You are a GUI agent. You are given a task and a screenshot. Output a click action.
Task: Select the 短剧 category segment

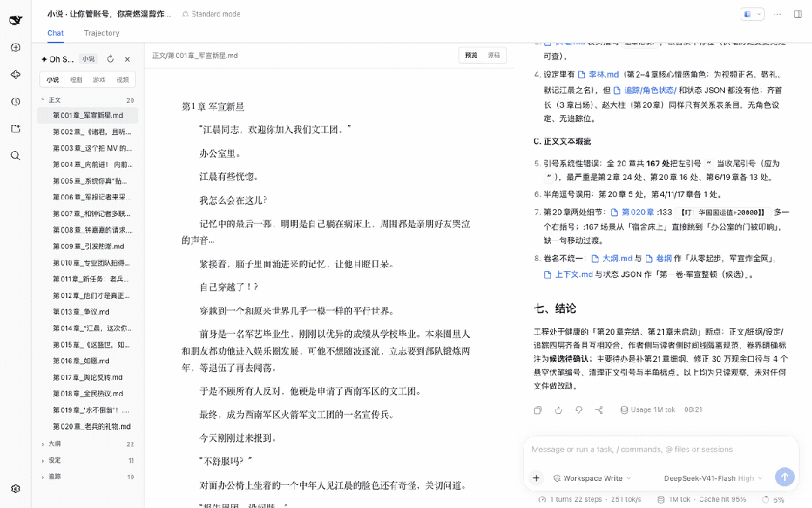(76, 80)
